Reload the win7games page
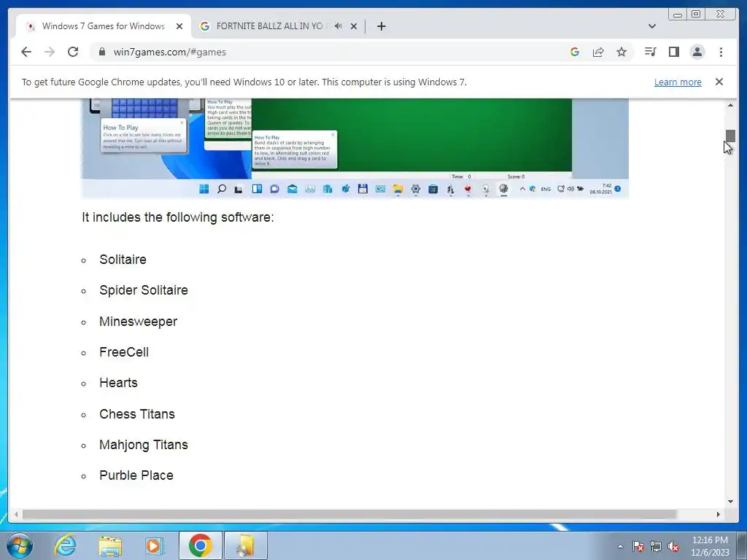Image resolution: width=747 pixels, height=560 pixels. tap(73, 52)
